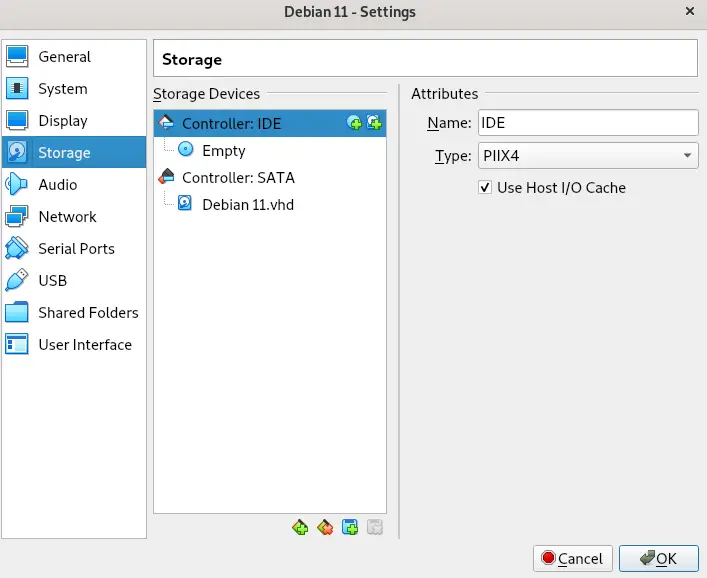Screen dimensions: 707x578
Task: Click the System chip icon
Action: pos(17,88)
